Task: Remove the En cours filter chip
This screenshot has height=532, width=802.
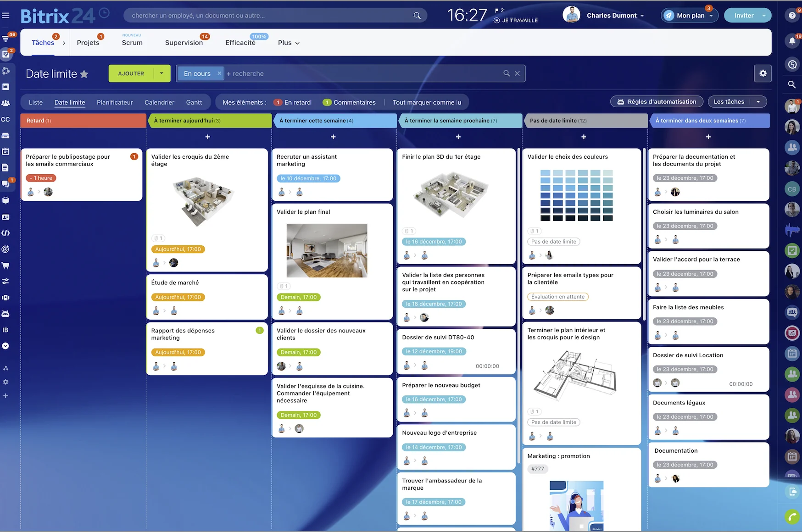Action: 219,73
